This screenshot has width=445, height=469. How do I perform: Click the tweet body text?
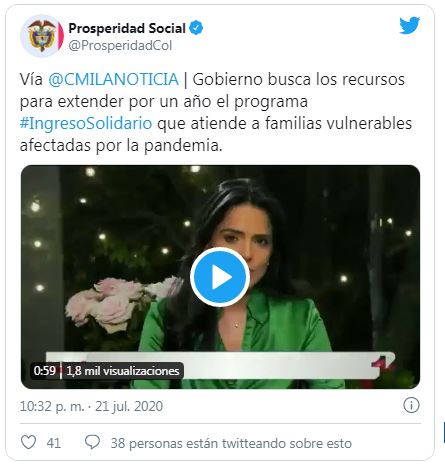tap(216, 112)
